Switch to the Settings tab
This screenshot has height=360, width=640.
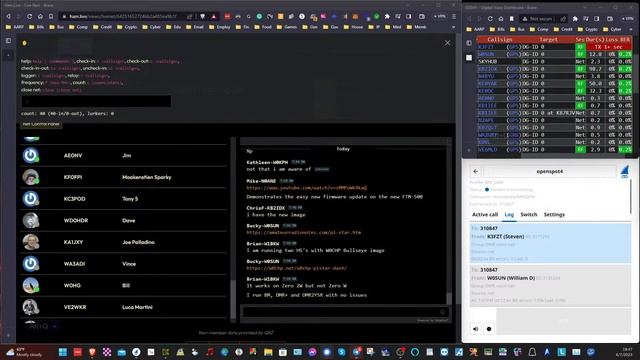[554, 215]
